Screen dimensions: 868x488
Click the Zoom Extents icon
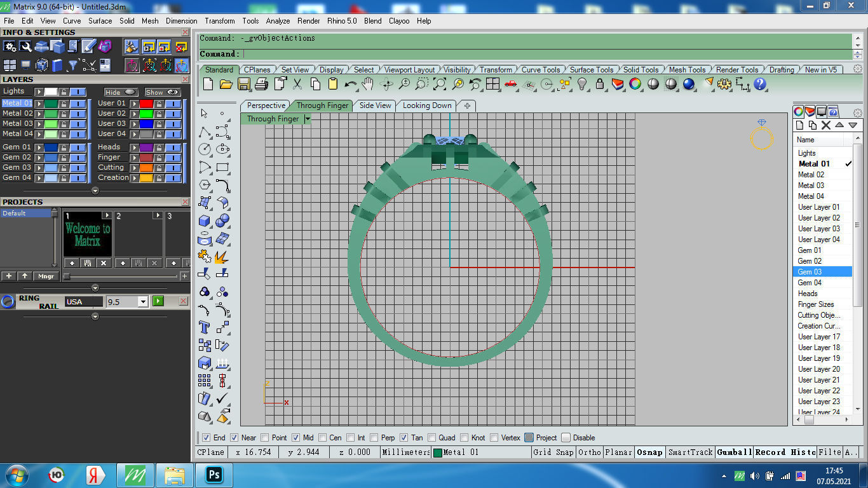point(439,84)
